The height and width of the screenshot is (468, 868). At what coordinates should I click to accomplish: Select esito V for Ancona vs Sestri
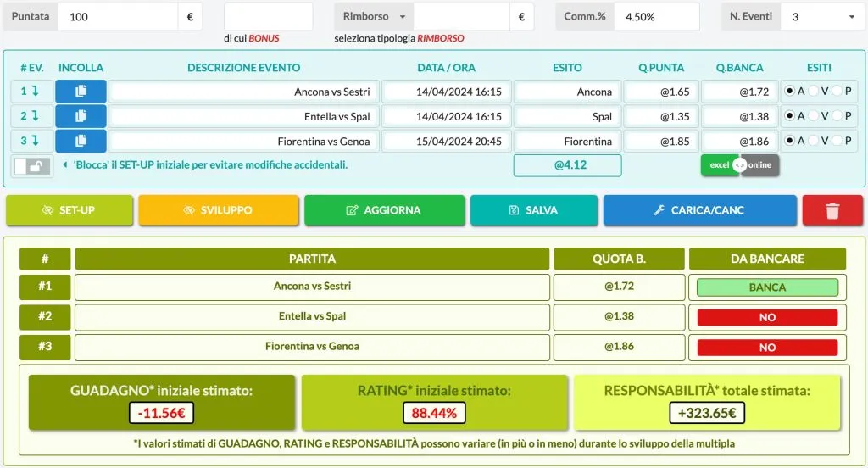(813, 91)
